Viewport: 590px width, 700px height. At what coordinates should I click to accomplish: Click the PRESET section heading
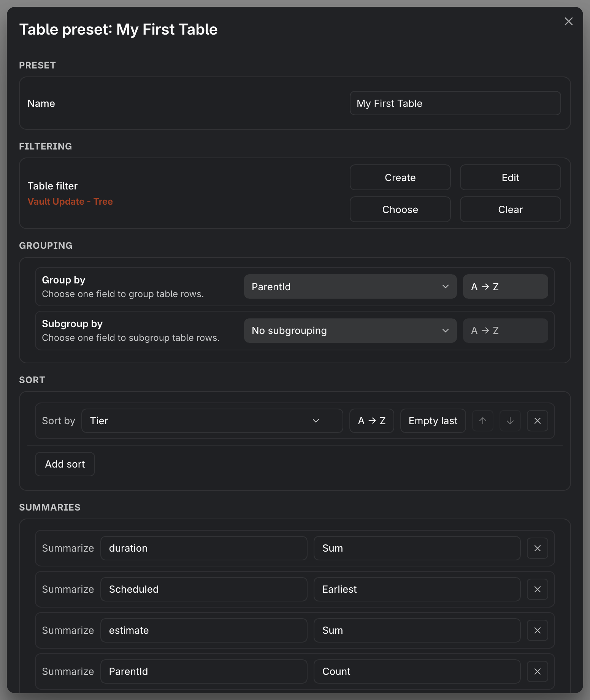point(37,65)
